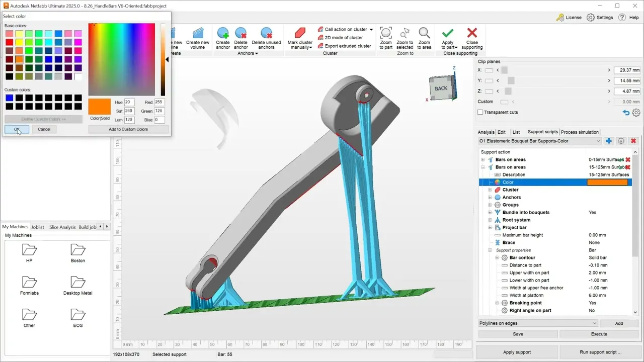Screen dimensions: 644x362
Task: Click the Execute button
Action: point(599,334)
